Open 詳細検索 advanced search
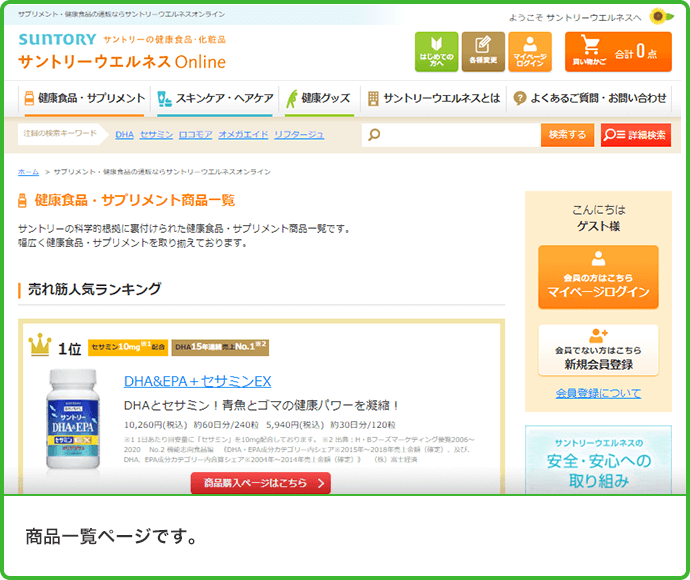 tap(636, 135)
